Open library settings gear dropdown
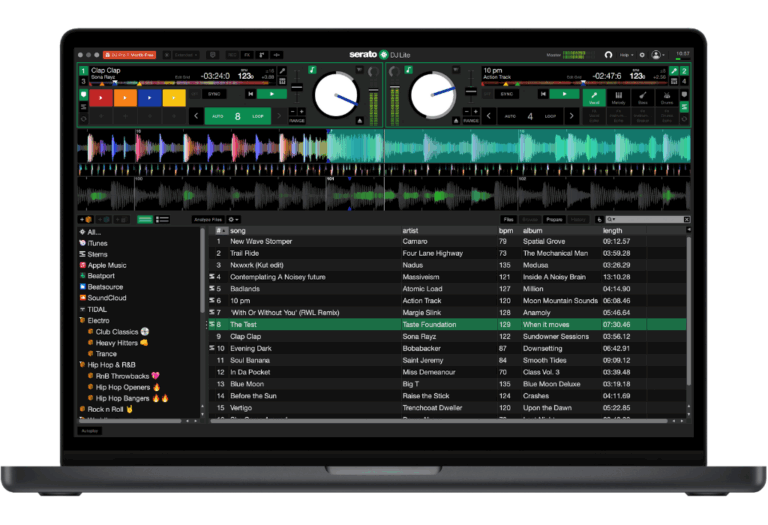Image resolution: width=768 pixels, height=525 pixels. tap(234, 219)
